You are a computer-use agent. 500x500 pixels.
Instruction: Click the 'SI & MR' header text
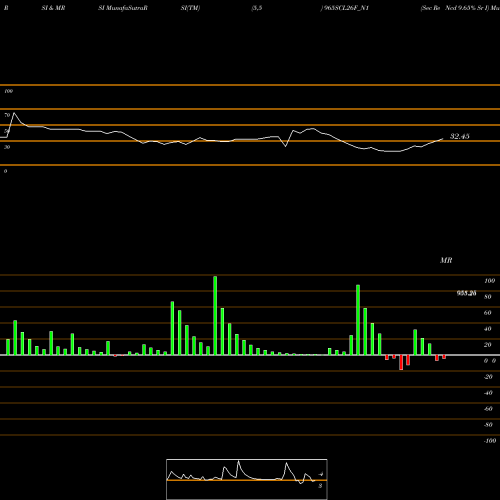tap(53, 8)
